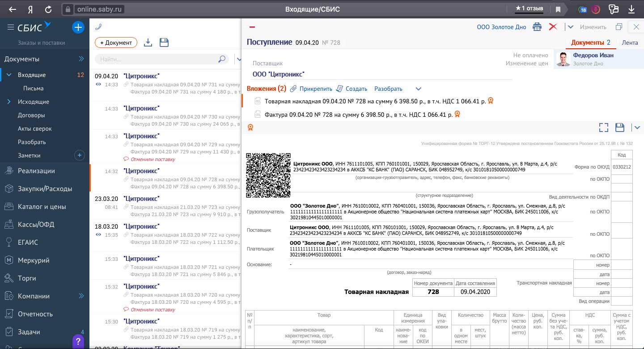Click the plus icon next to Заметки
644x349 pixels.
click(x=79, y=155)
